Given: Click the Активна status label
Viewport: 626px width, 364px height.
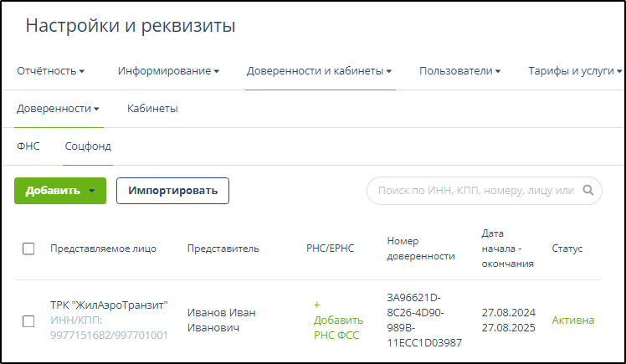Looking at the screenshot, I should (x=573, y=320).
